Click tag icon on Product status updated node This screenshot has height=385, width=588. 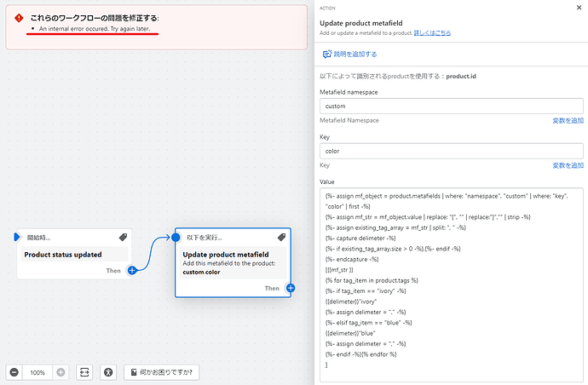pos(124,238)
